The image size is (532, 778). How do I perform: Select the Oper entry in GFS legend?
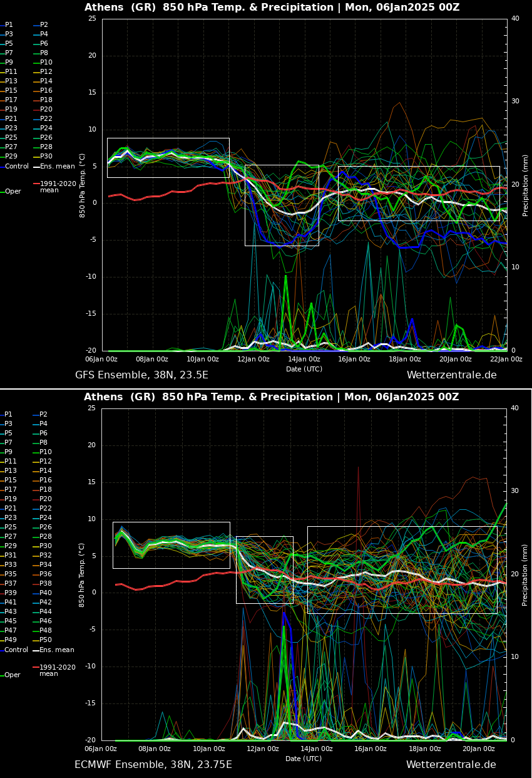13,192
